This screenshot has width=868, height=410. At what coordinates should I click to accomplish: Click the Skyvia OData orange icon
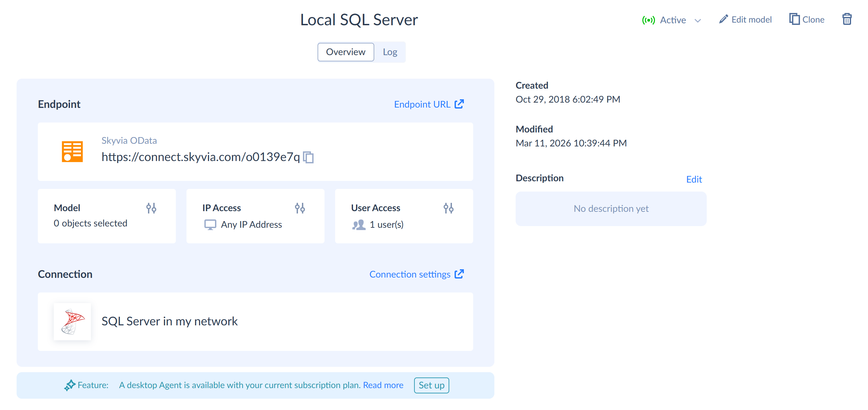(x=72, y=152)
